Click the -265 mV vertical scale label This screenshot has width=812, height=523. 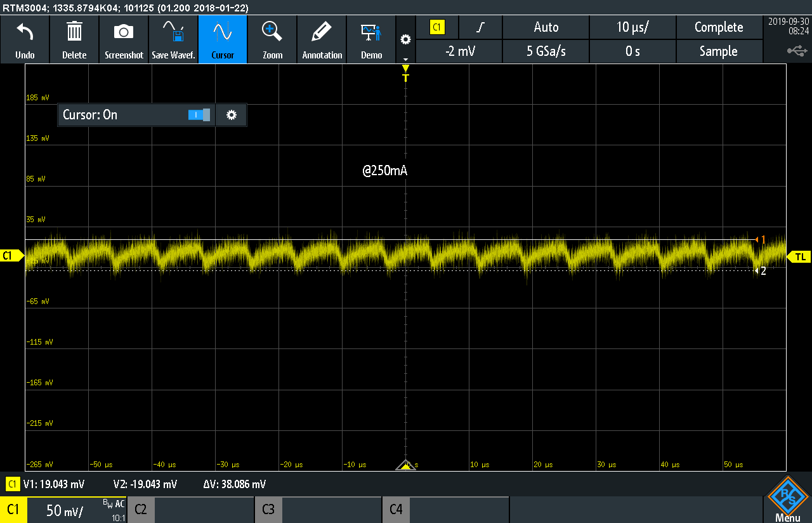point(39,464)
